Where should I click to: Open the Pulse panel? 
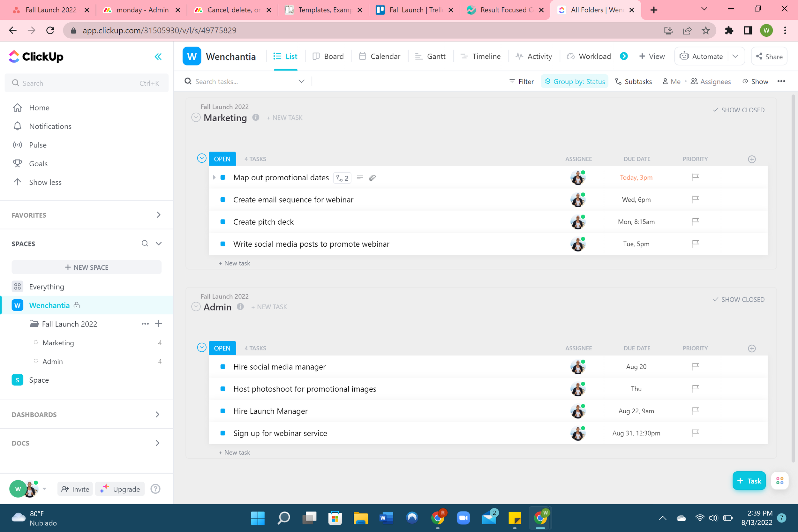pyautogui.click(x=37, y=145)
